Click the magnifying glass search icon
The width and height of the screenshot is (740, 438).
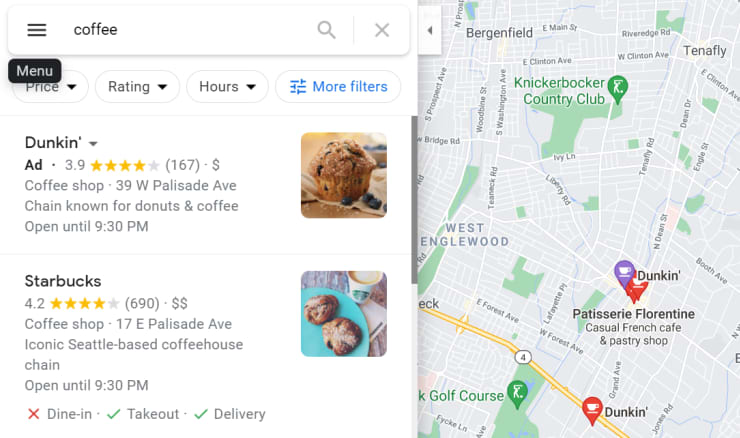326,30
